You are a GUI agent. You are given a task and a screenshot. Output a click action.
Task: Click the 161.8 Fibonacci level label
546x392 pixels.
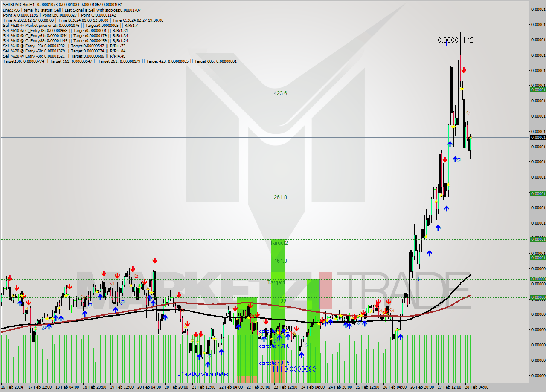280,261
